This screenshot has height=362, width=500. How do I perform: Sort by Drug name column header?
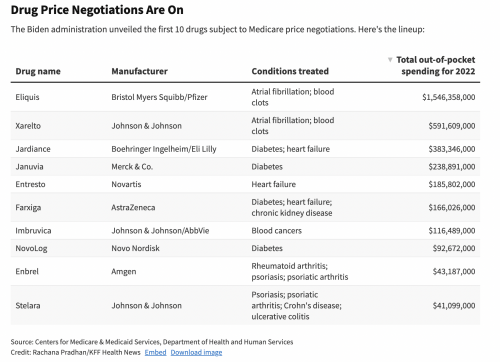pyautogui.click(x=38, y=71)
